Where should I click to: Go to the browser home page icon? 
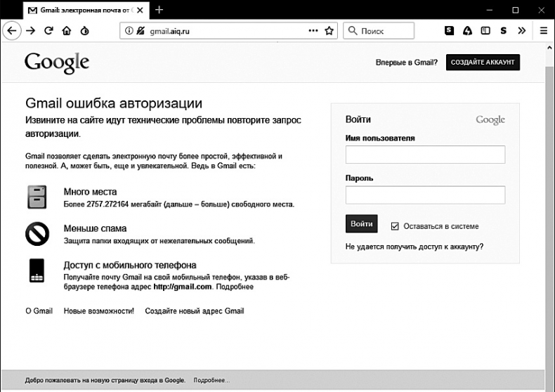click(67, 31)
